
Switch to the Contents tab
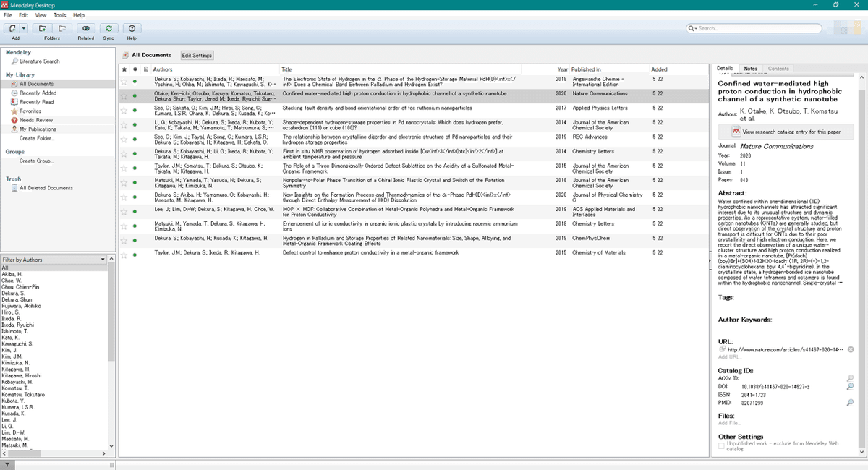point(778,69)
